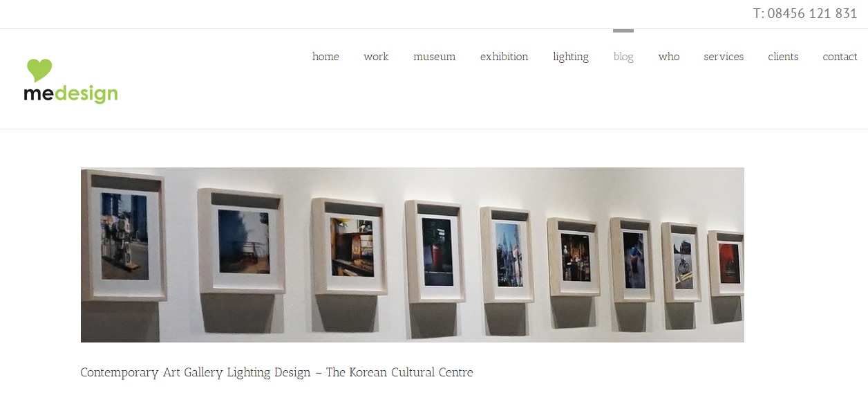
Task: Go to the work page
Action: (x=376, y=57)
